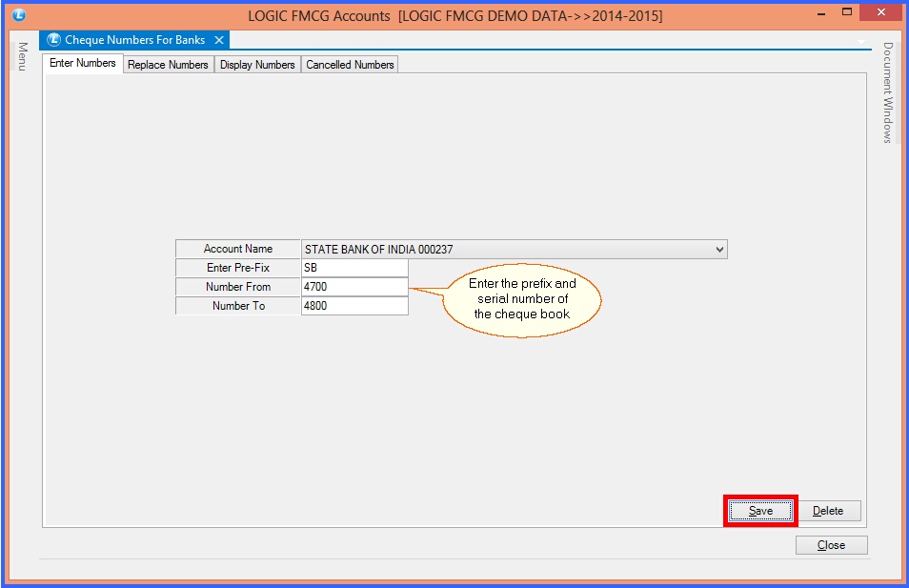Click the Number To label
The image size is (909, 588).
click(237, 306)
